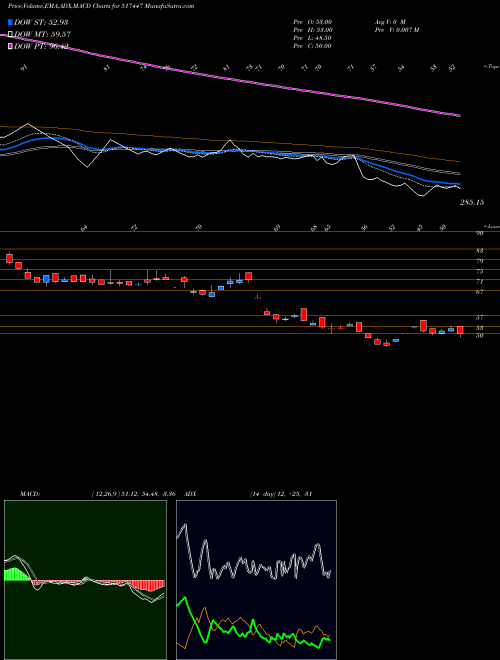Image resolution: width=500 pixels, height=660 pixels.
Task: Click the price level label 67
Action: tap(479, 292)
